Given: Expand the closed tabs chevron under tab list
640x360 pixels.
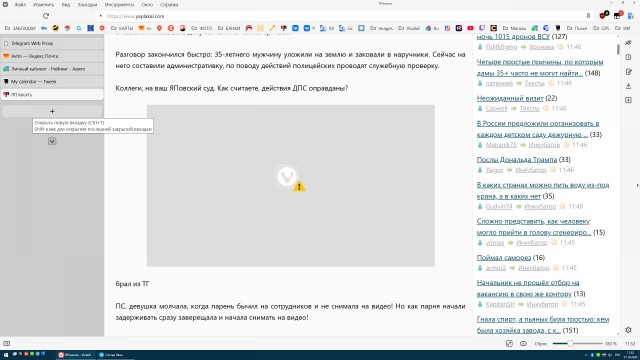Looking at the screenshot, I should [52, 141].
